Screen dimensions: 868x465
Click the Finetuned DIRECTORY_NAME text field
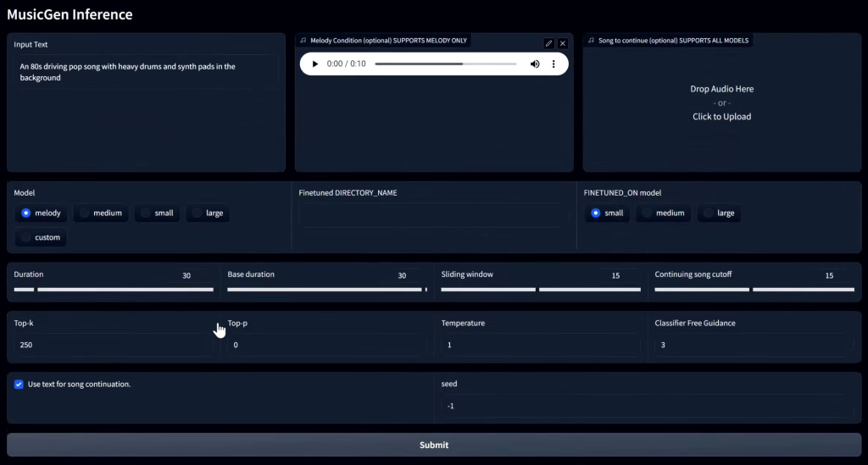[x=433, y=215]
